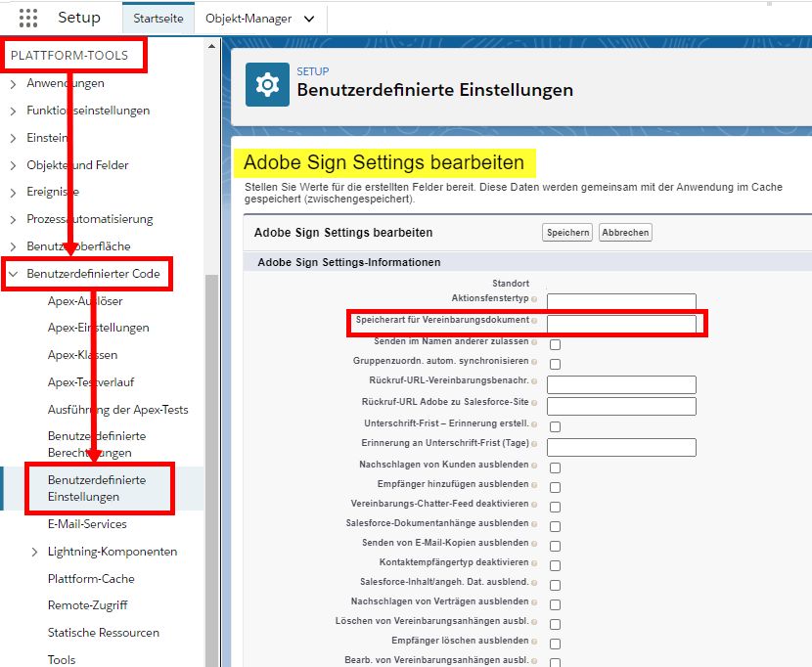Open Apex-Testverlauf sidebar link
The width and height of the screenshot is (812, 667).
(91, 382)
